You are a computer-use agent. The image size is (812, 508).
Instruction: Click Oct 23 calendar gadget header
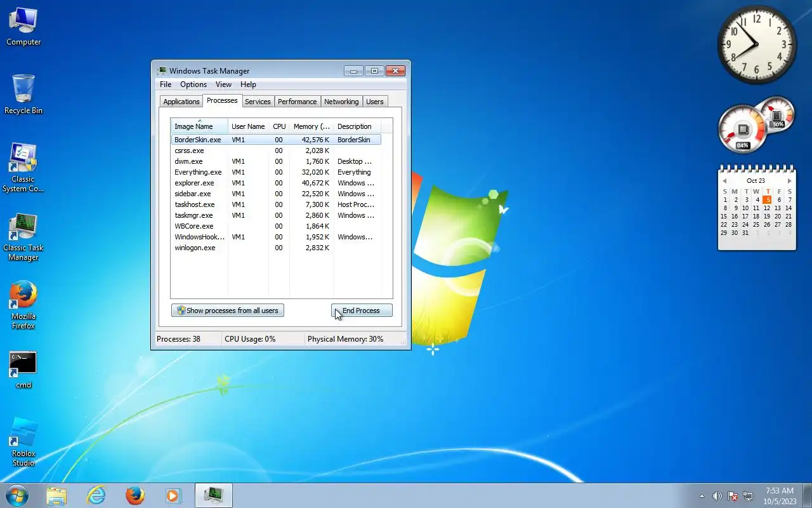[x=756, y=181]
